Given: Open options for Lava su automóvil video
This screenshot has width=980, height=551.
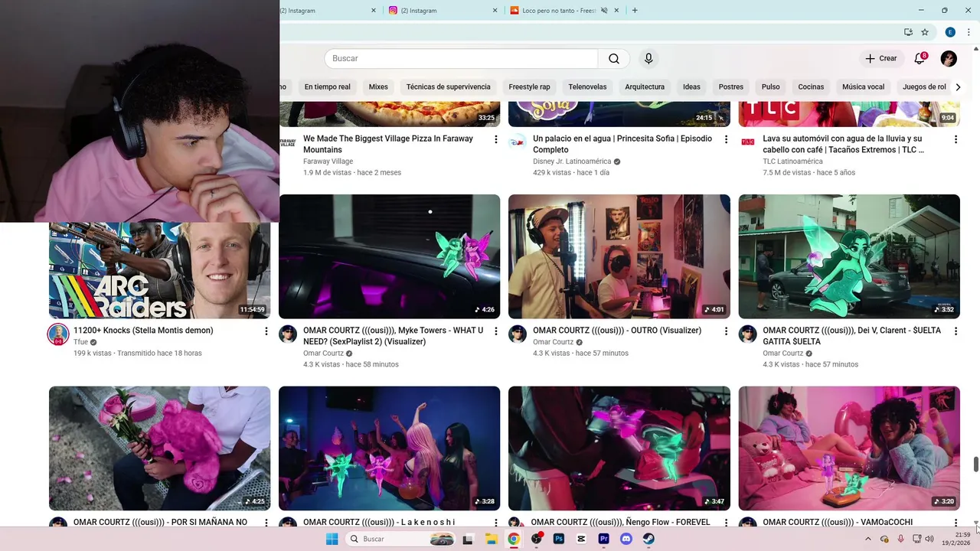Looking at the screenshot, I should coord(955,139).
